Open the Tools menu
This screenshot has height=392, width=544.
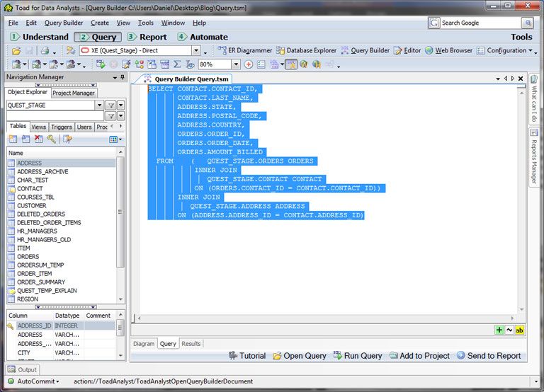[146, 23]
